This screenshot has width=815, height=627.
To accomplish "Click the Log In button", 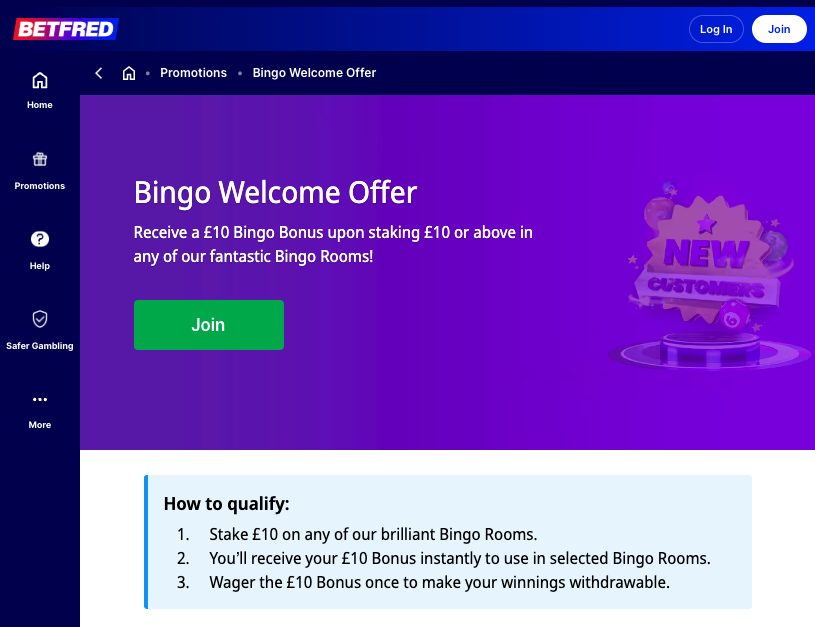I will 716,29.
